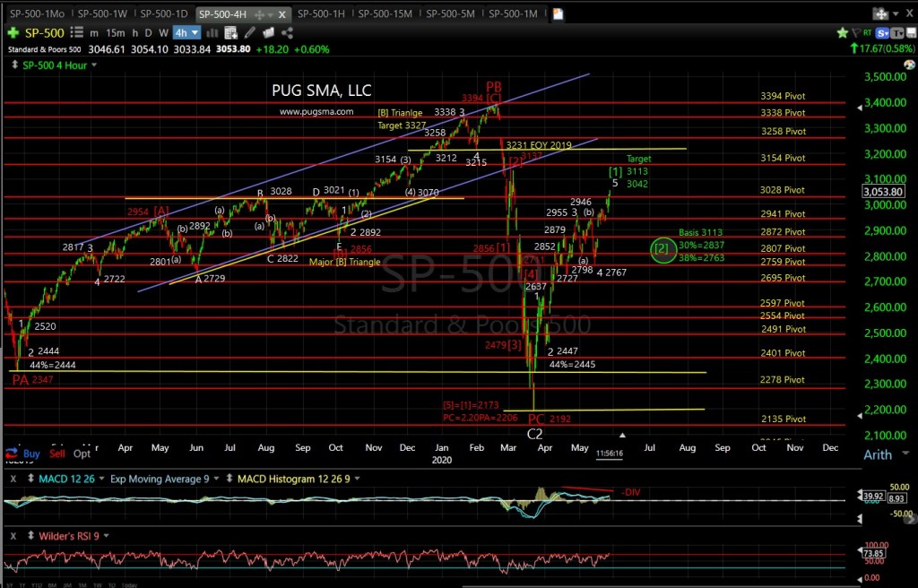This screenshot has width=918, height=588.
Task: Open the SP-500-4H tab dropdown arrow
Action: coord(273,14)
